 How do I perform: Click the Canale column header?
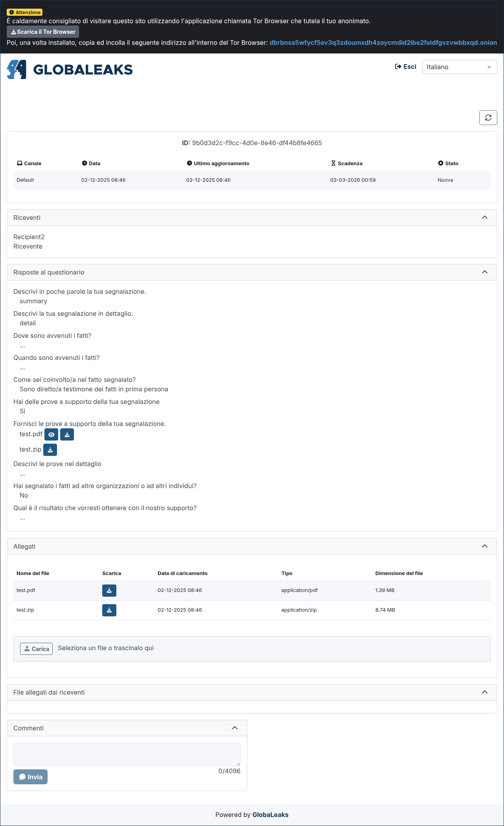point(29,163)
